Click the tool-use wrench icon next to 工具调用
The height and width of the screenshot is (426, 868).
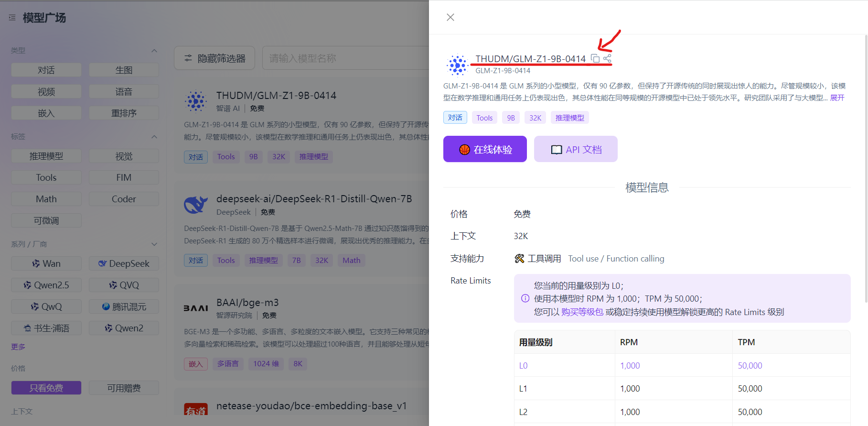519,259
